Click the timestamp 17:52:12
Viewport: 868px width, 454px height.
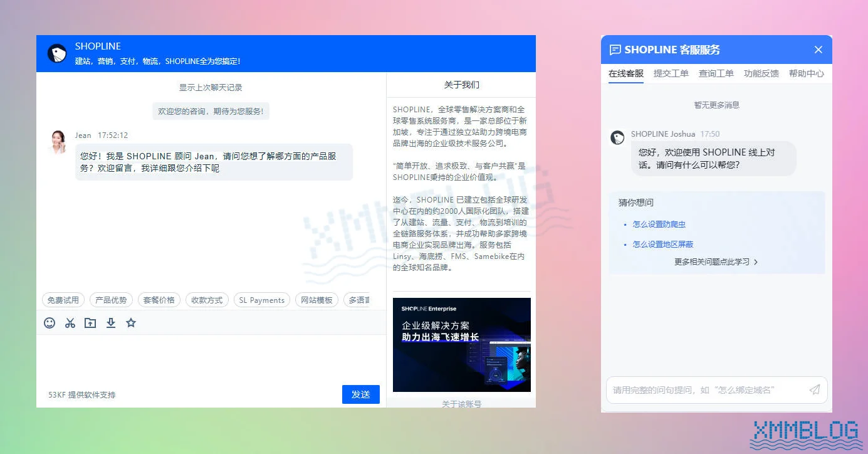113,135
